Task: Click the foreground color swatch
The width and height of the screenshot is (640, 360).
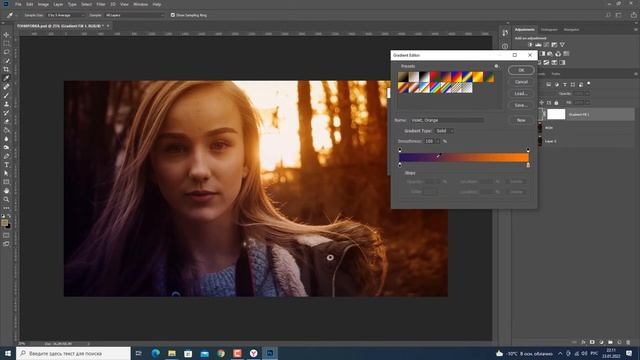Action: point(4,223)
